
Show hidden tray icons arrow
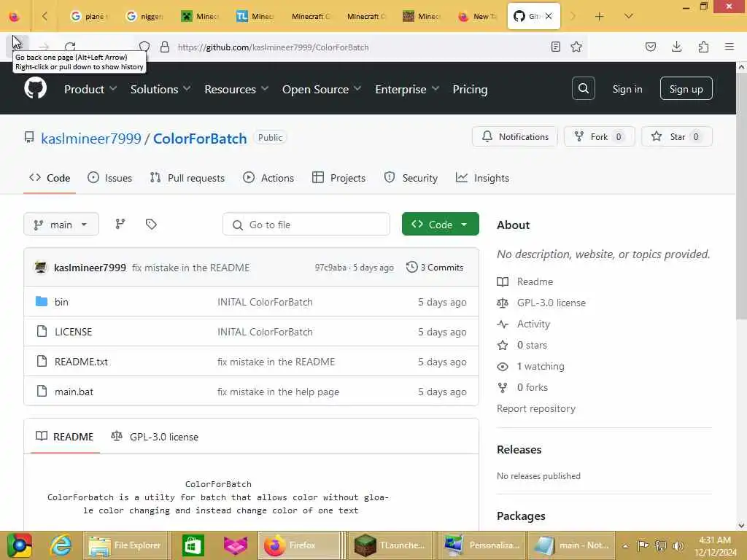[625, 545]
